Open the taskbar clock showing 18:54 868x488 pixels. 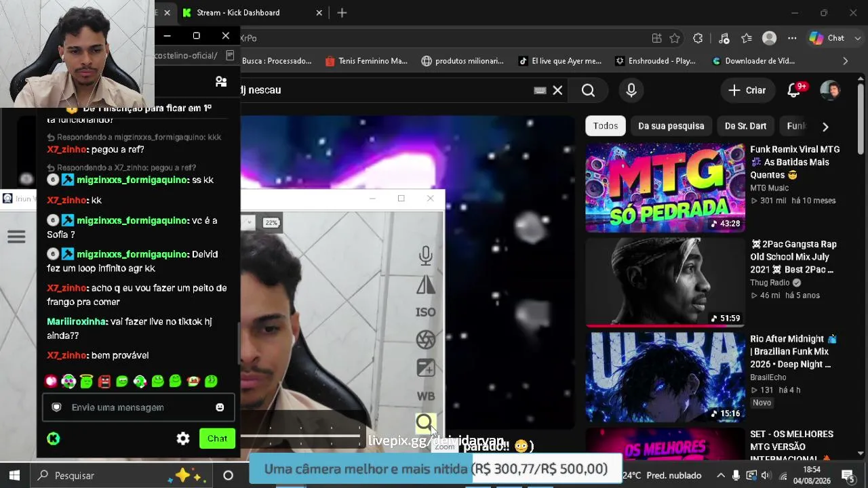[812, 475]
